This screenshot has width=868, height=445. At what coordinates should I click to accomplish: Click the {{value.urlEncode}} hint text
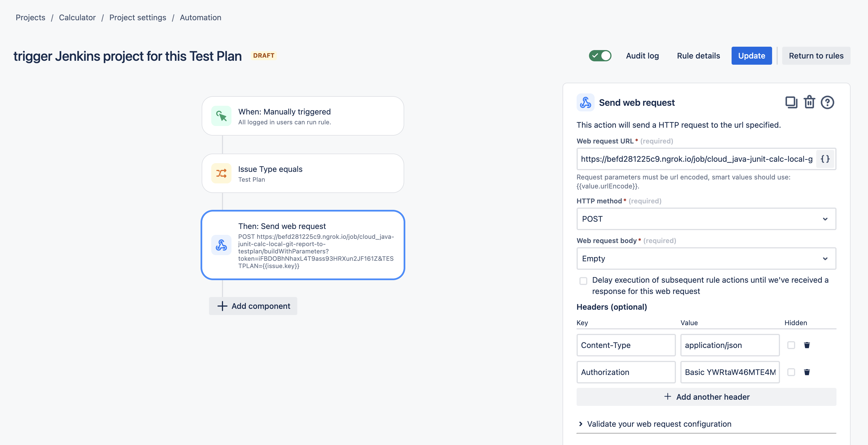pos(608,186)
